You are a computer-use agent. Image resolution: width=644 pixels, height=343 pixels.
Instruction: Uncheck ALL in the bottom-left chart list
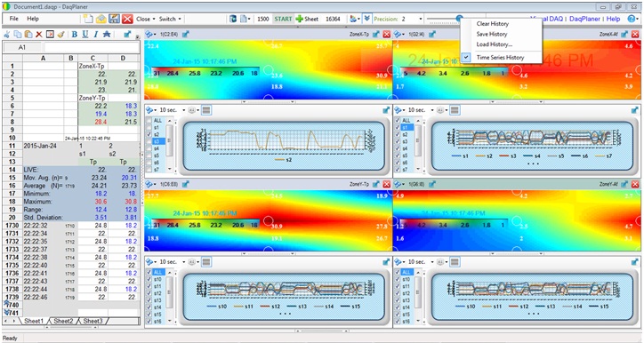(149, 273)
